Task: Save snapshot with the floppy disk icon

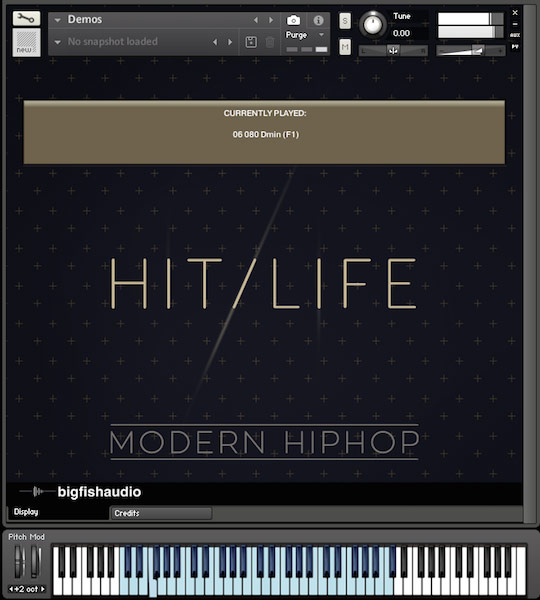Action: tap(251, 42)
